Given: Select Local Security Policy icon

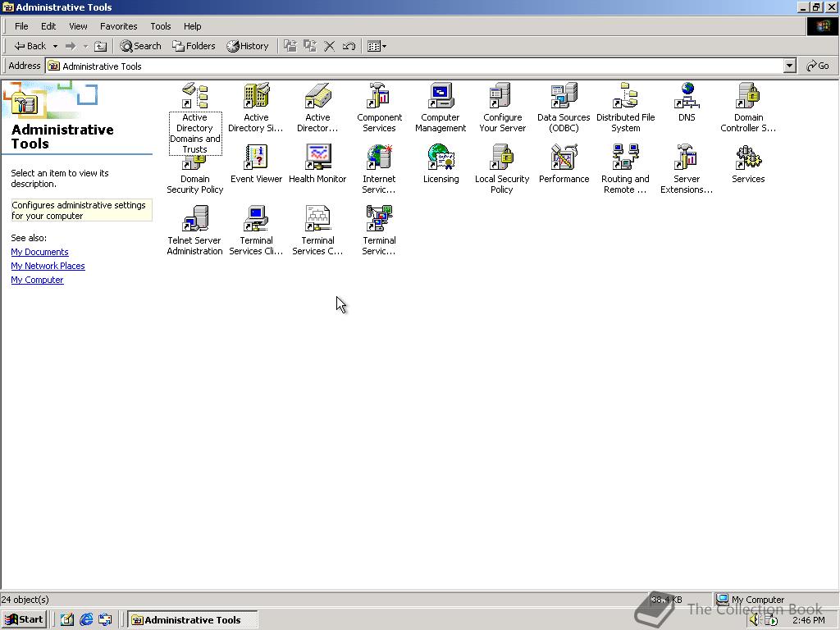Looking at the screenshot, I should 502,157.
